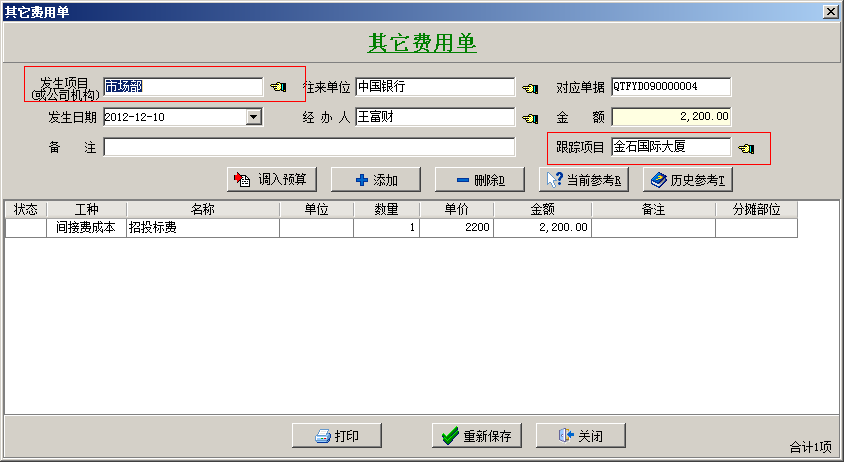
Task: Click the 调入预算 button
Action: [272, 179]
